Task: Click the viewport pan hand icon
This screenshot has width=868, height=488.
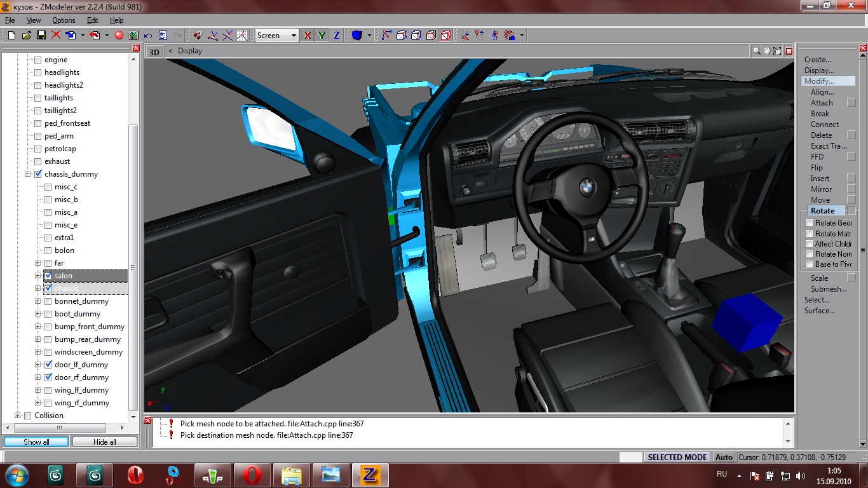Action: [x=767, y=51]
